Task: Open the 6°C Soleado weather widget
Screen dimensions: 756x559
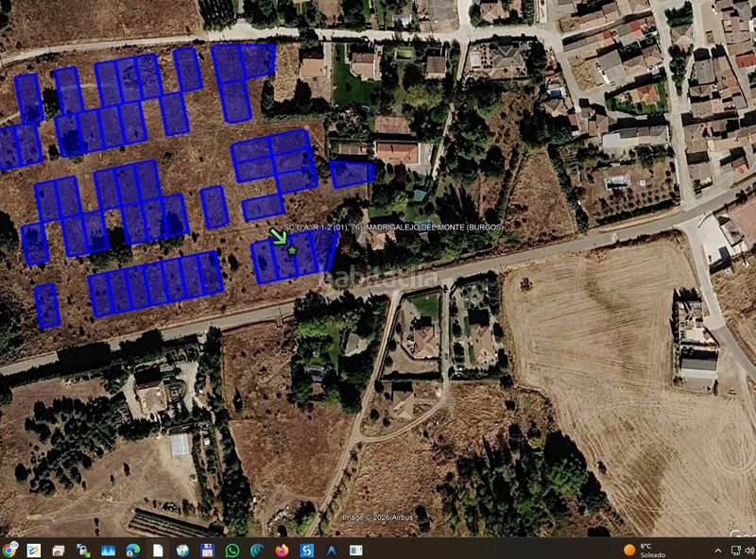Action: tap(644, 550)
